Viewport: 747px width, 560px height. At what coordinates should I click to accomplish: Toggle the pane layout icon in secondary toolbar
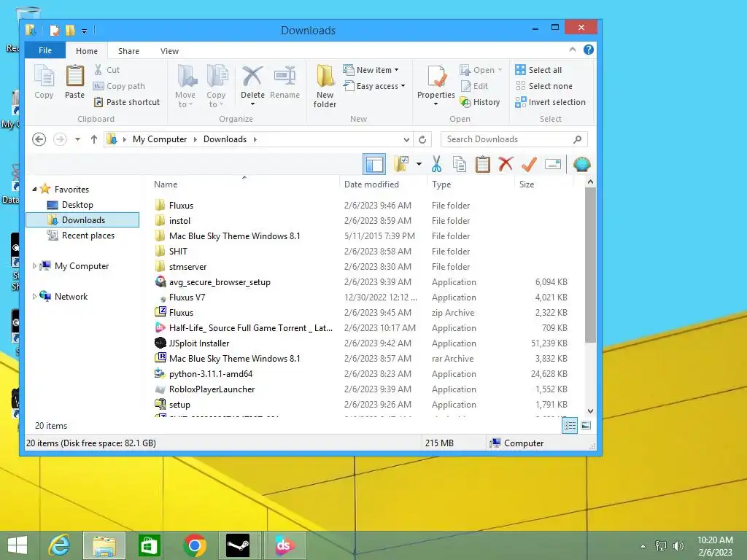pyautogui.click(x=374, y=165)
